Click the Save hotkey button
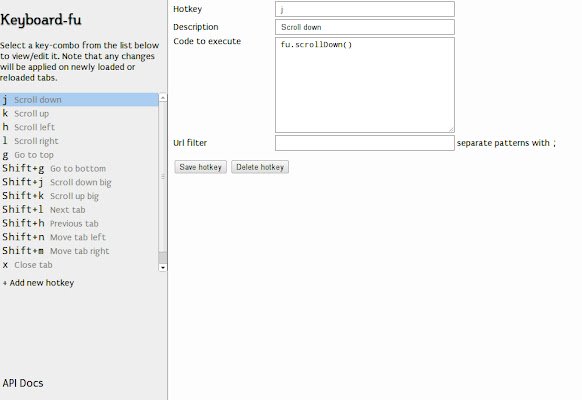 pyautogui.click(x=200, y=167)
